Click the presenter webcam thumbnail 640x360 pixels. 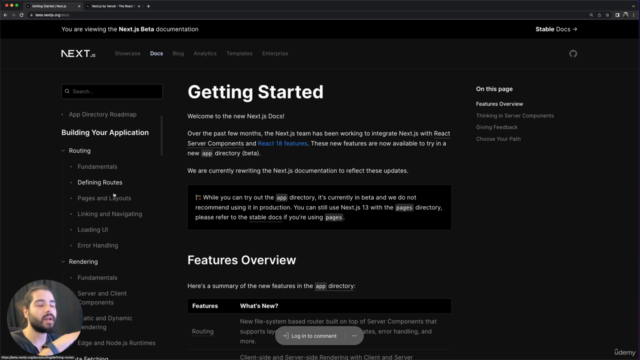pos(44,317)
